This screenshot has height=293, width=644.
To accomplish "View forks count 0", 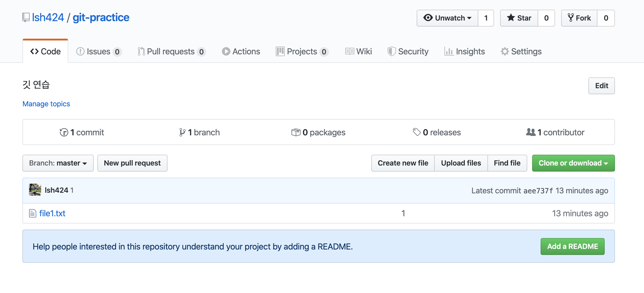I will click(606, 18).
